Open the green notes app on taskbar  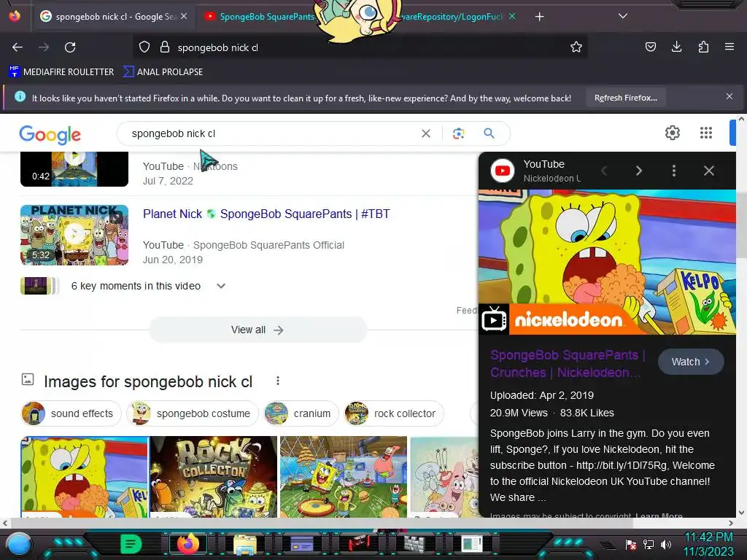click(131, 544)
